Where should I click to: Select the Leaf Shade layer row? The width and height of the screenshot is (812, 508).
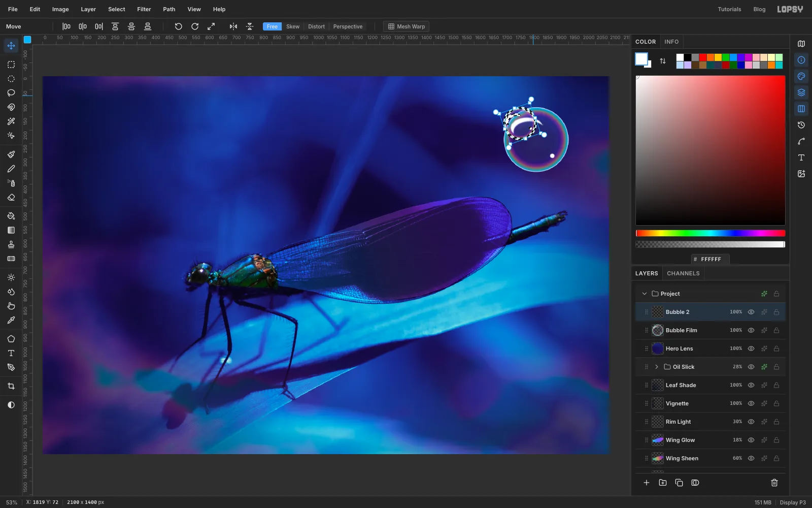710,385
